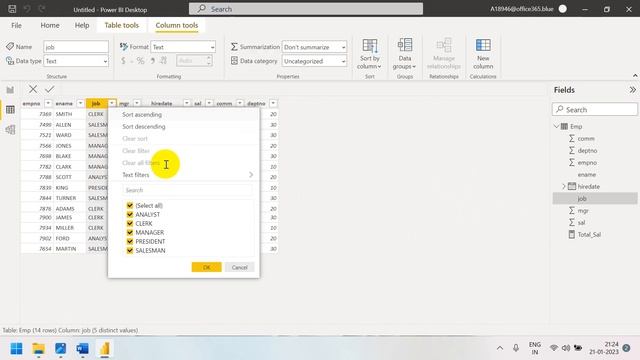Open the sal column filter dropdown
The width and height of the screenshot is (640, 360).
click(209, 103)
